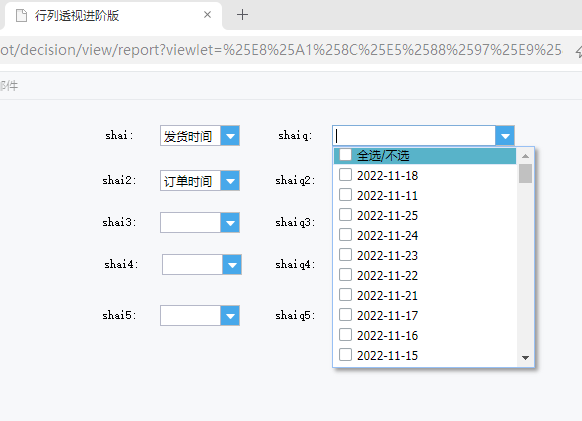
Task: Open the shai dropdown showing 发货时间
Action: 230,136
